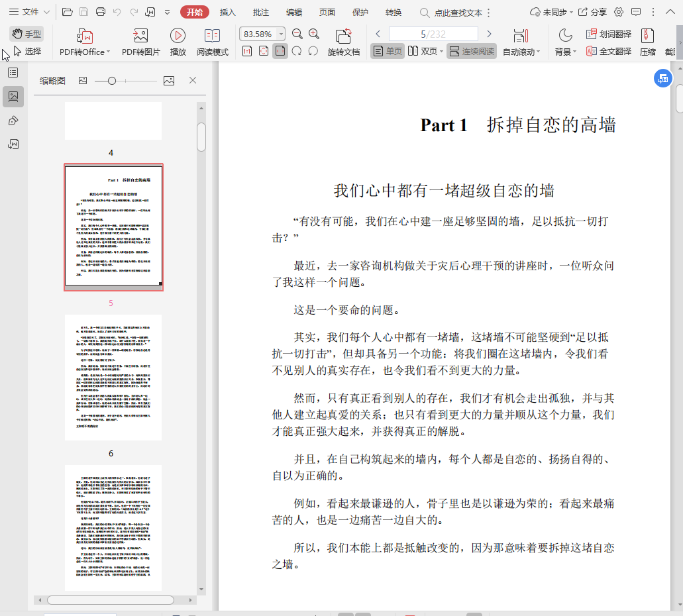Viewport: 683px width, 616px height.
Task: Adjust the thumbnail size slider handle
Action: pyautogui.click(x=112, y=81)
